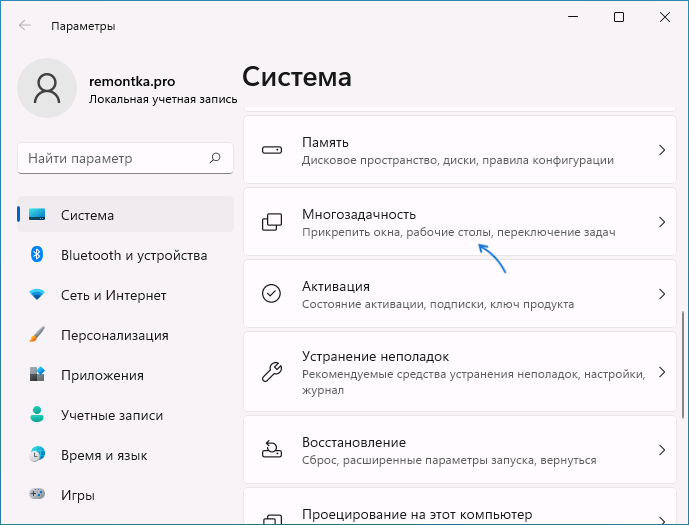689x525 pixels.
Task: Click the gamepad icon for Игры
Action: (37, 494)
